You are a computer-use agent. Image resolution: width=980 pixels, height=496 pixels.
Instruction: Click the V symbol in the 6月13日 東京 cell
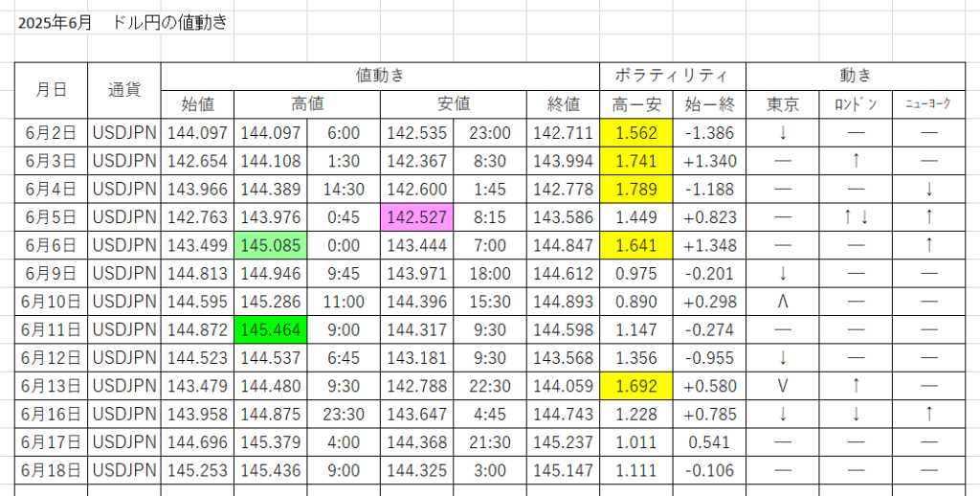[x=783, y=387]
